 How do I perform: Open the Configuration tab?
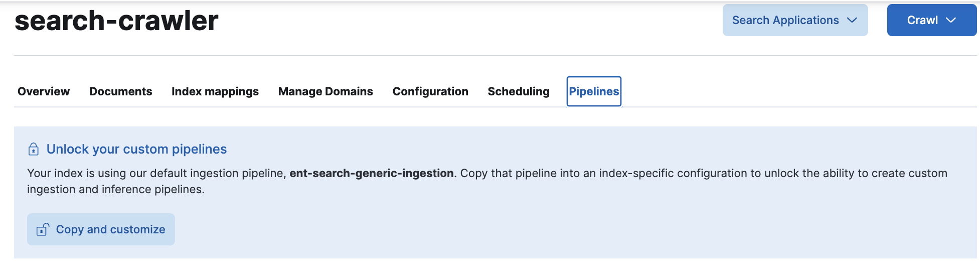click(430, 91)
